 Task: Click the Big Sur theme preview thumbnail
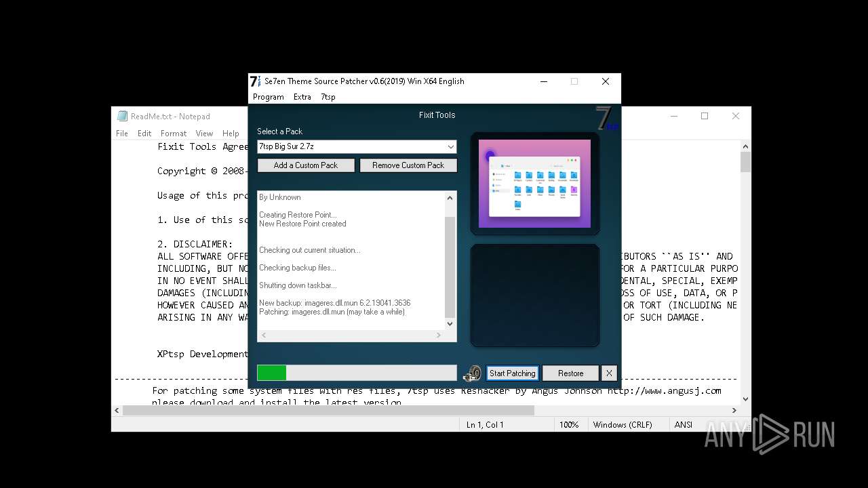(x=534, y=184)
